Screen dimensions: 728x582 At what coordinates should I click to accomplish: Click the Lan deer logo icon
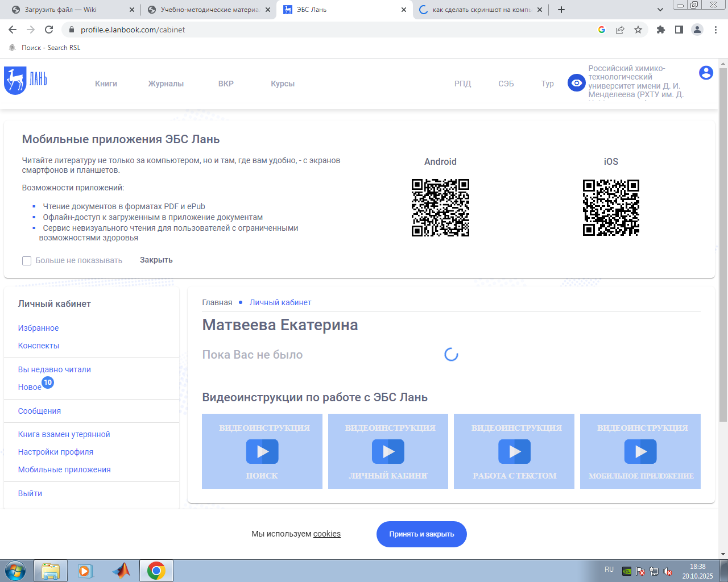tap(15, 80)
